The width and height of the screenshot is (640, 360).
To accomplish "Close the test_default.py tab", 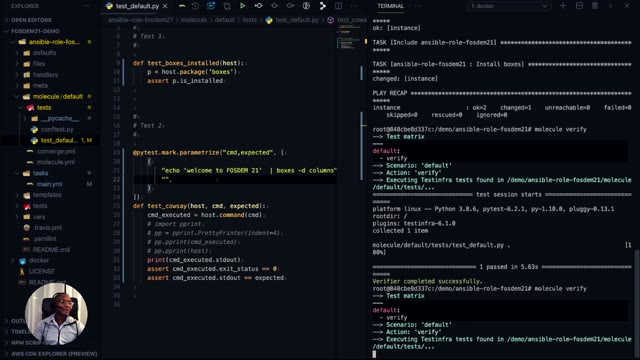I will tap(165, 6).
